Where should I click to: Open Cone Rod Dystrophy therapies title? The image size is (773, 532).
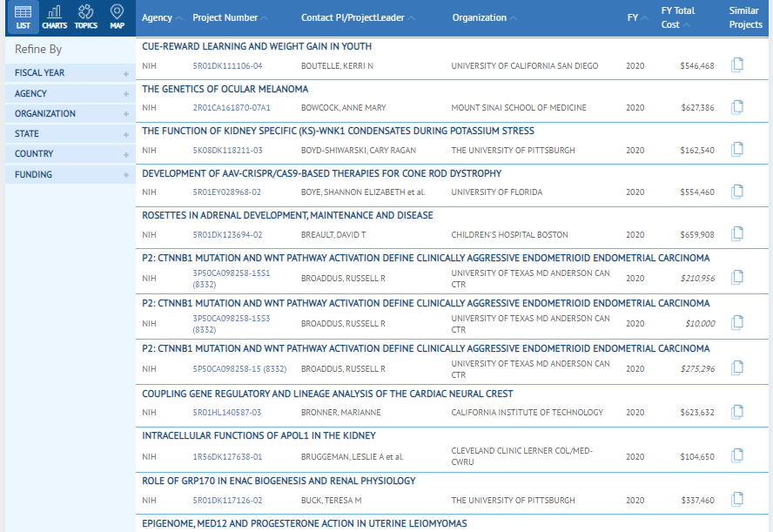[x=321, y=173]
